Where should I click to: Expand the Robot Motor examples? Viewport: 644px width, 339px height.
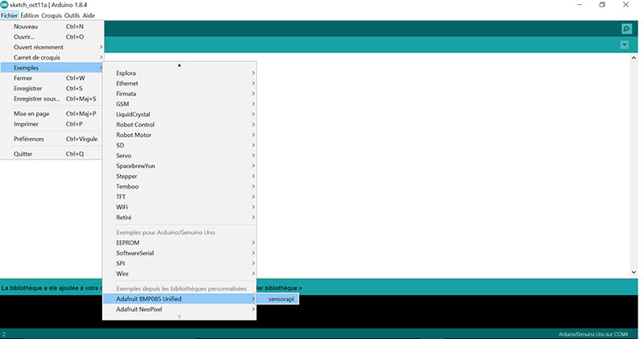click(180, 134)
